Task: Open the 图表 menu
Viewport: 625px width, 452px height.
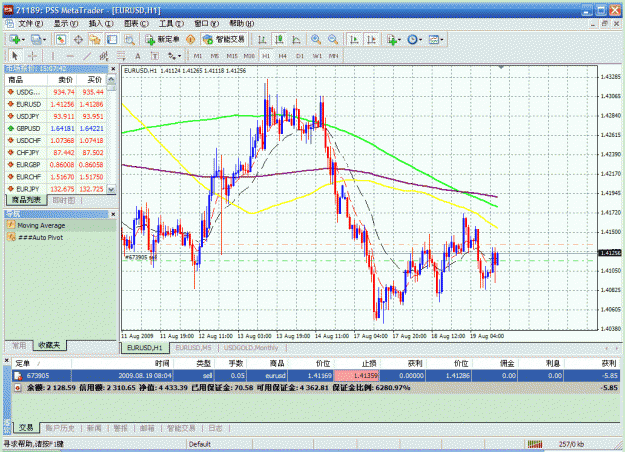Action: [x=136, y=24]
